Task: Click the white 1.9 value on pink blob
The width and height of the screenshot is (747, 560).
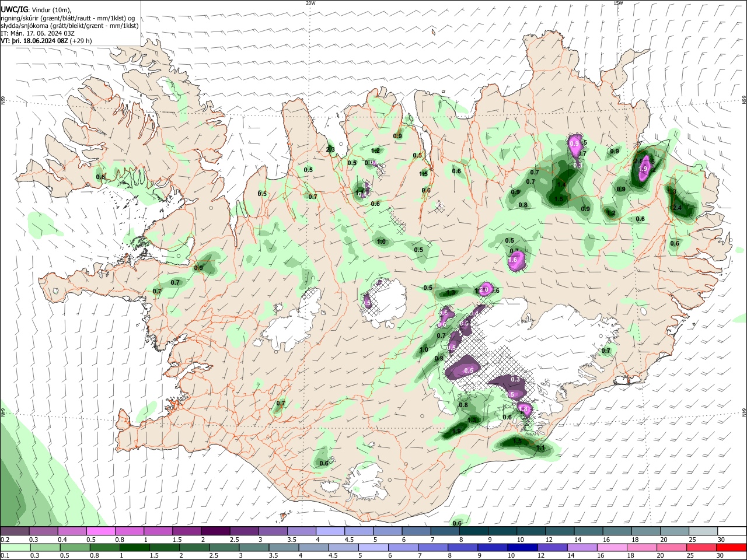Action: click(x=644, y=169)
